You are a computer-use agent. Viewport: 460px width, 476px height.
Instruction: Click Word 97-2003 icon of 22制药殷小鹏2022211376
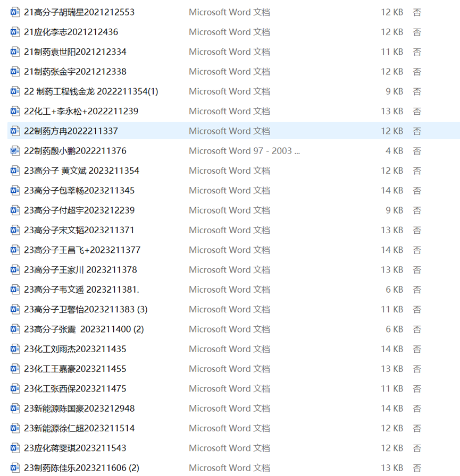click(15, 151)
